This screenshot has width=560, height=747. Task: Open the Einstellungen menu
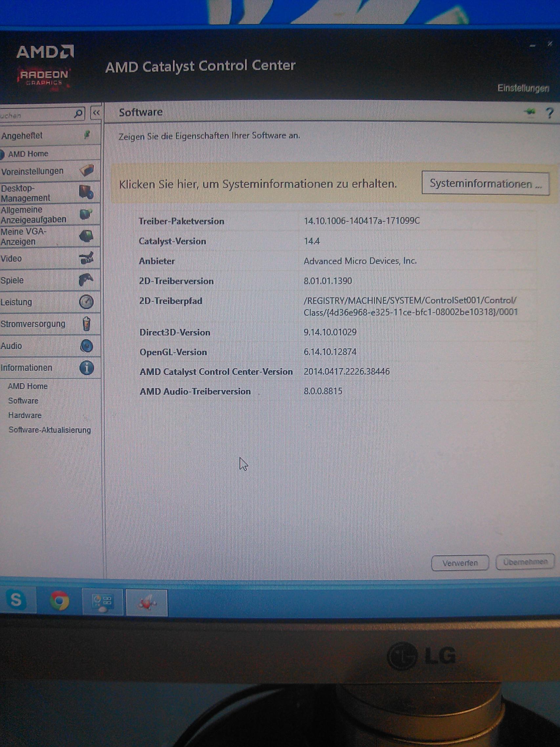click(x=523, y=88)
